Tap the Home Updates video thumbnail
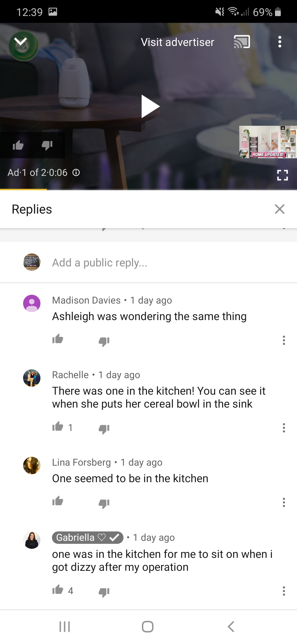Viewport: 297px width, 644px height. click(x=268, y=142)
